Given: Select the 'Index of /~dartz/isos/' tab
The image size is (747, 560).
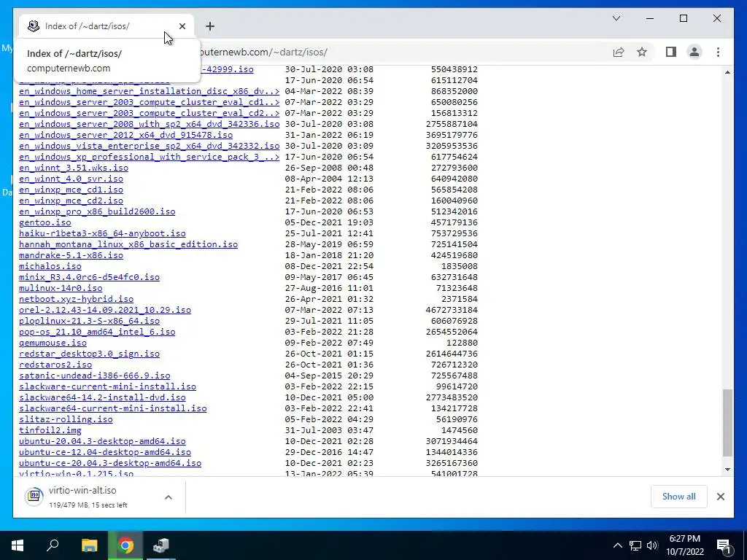Looking at the screenshot, I should click(x=107, y=26).
